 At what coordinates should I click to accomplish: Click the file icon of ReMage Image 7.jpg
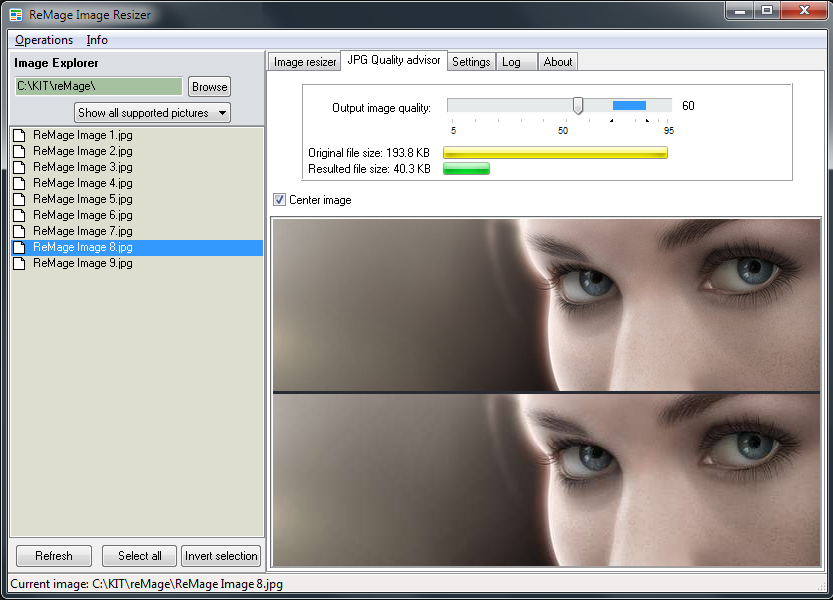pyautogui.click(x=19, y=230)
